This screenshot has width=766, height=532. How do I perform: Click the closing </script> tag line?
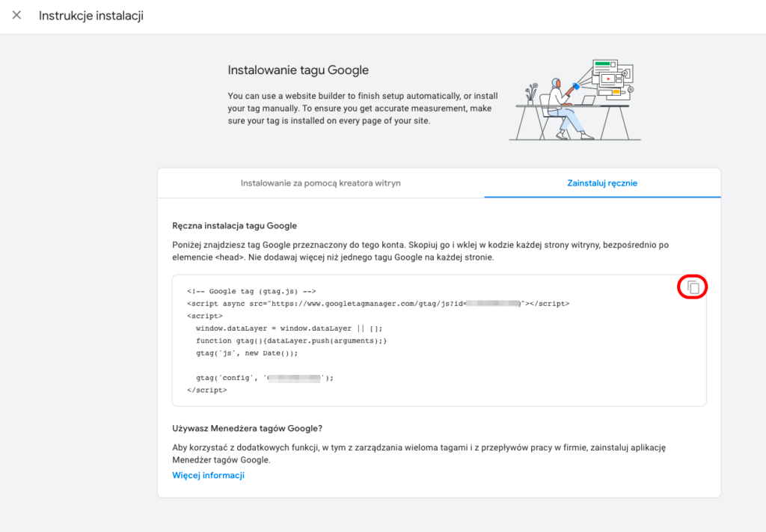tap(206, 390)
